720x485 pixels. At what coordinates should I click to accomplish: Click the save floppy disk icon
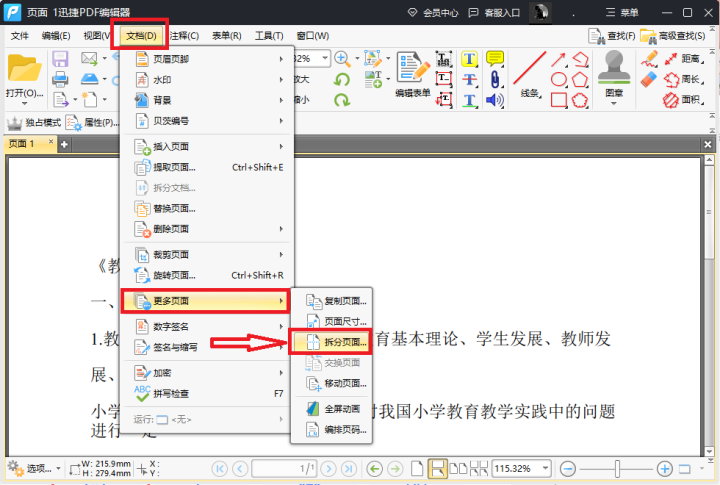coord(60,59)
